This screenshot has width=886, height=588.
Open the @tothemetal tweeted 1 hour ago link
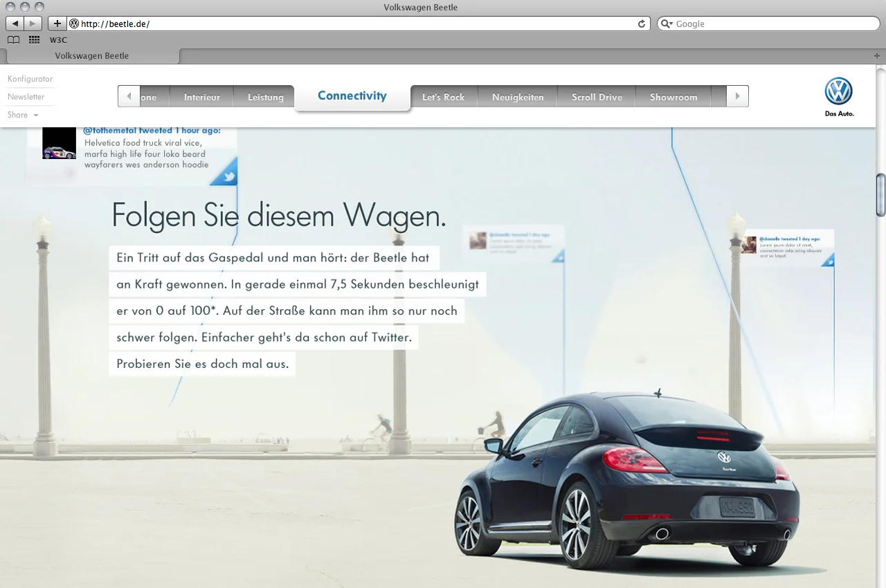(x=152, y=130)
